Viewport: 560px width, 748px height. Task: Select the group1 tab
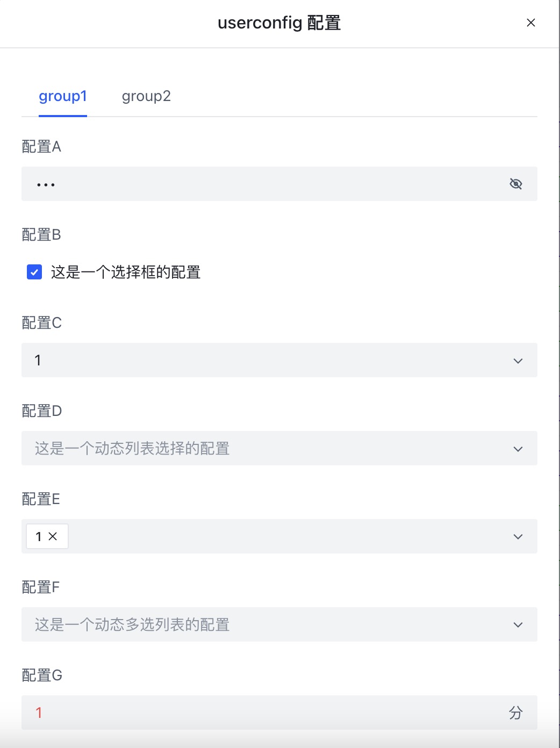pyautogui.click(x=62, y=96)
